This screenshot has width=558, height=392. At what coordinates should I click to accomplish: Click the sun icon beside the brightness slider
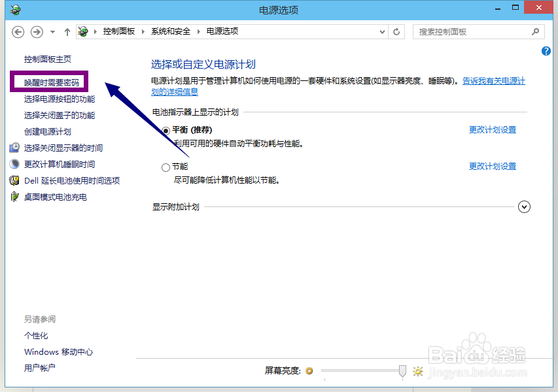pyautogui.click(x=417, y=370)
